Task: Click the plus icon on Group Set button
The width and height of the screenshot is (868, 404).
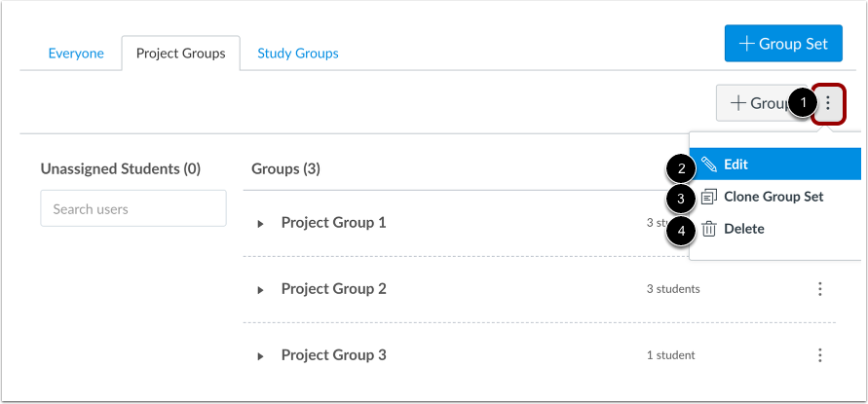Action: click(x=747, y=44)
